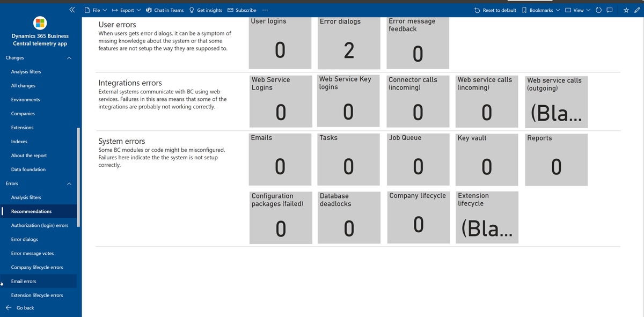Click the Web Service Key logins card
The image size is (644, 317).
349,101
